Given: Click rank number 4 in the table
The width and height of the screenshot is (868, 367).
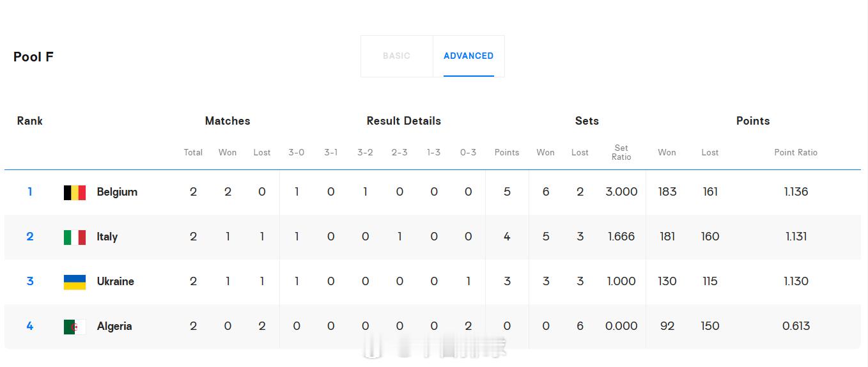Looking at the screenshot, I should (x=30, y=326).
